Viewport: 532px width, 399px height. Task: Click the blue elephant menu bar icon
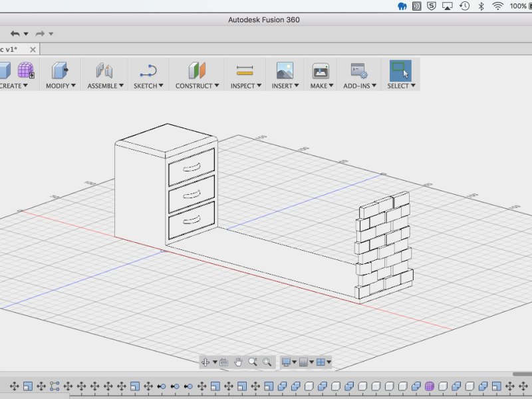tap(402, 6)
